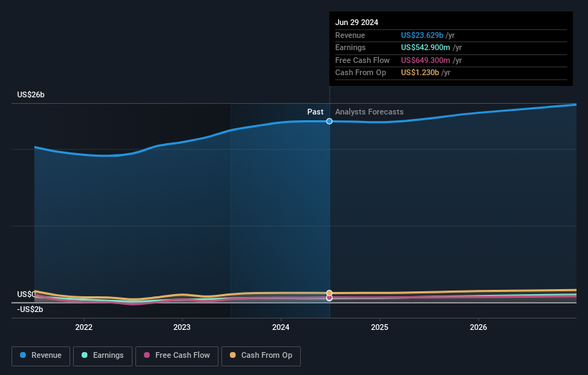Click the teal Earnings legend dot

[85, 355]
